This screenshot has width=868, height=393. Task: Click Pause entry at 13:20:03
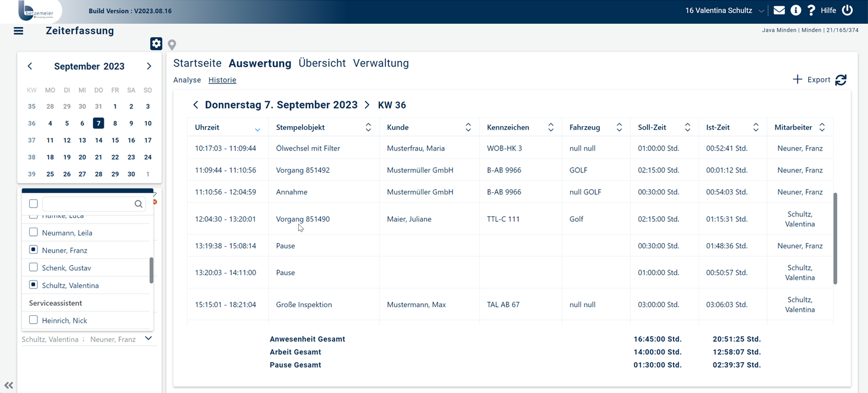pos(285,273)
